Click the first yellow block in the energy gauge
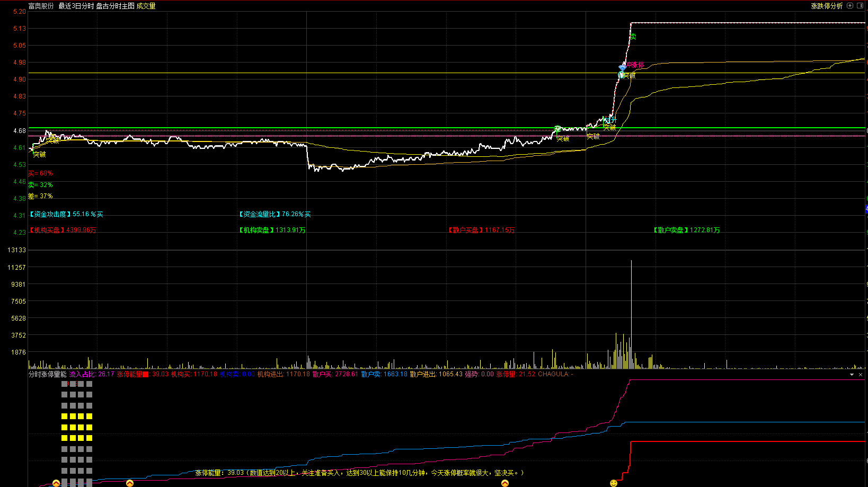This screenshot has width=868, height=487. tap(64, 417)
